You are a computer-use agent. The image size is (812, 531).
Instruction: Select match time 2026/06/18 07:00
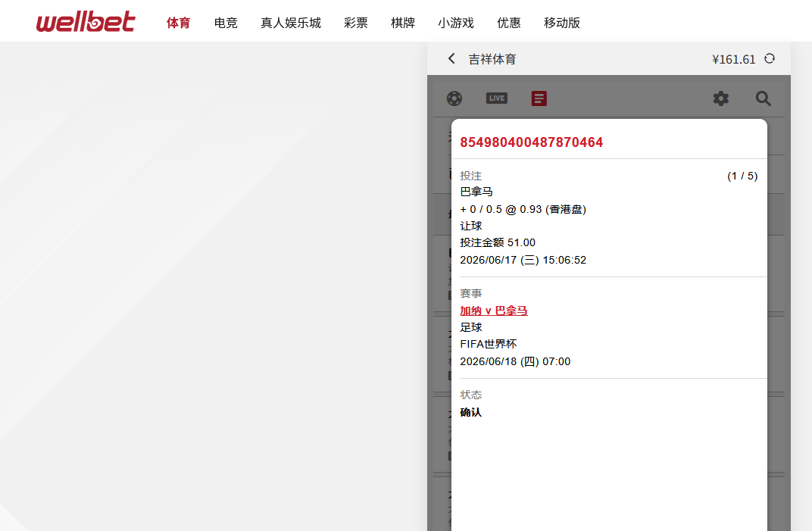pyautogui.click(x=515, y=361)
